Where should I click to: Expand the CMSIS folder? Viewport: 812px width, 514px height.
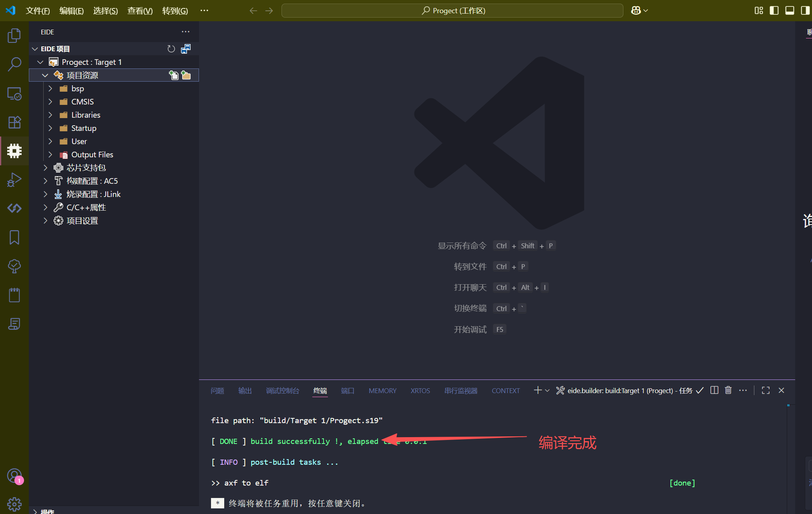pyautogui.click(x=50, y=102)
